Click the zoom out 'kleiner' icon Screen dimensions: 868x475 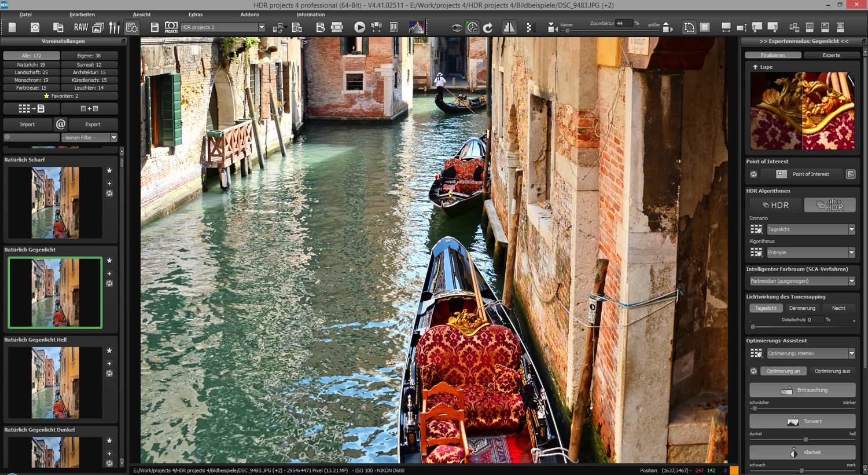(551, 27)
